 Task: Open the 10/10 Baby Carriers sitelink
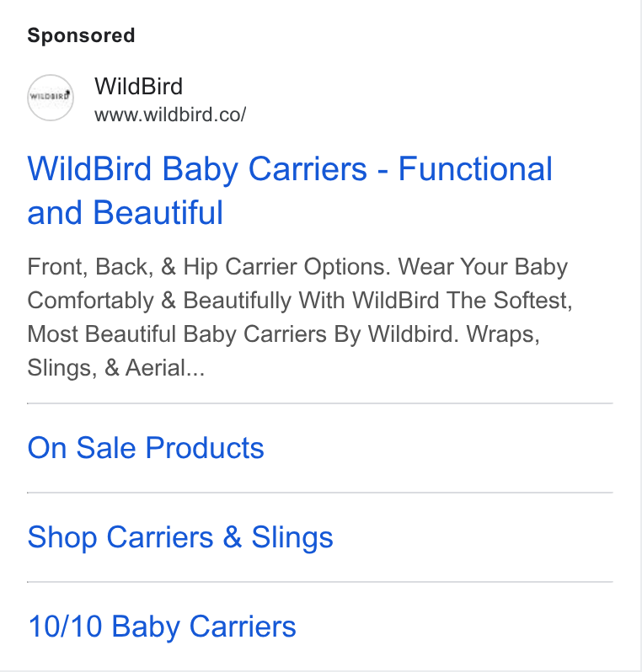point(162,627)
